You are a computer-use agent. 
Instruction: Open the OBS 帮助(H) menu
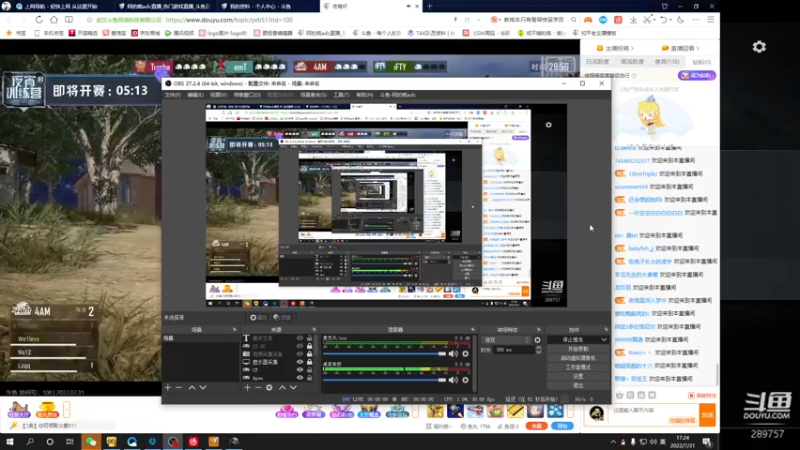point(364,95)
